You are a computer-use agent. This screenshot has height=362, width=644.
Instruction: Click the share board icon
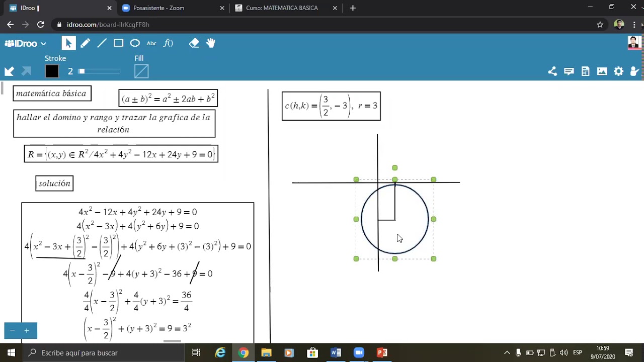(552, 71)
